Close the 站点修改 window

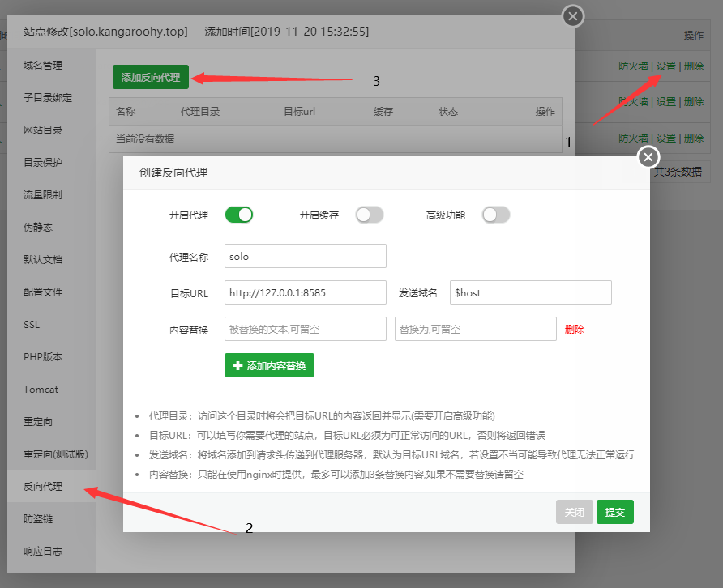click(x=574, y=15)
